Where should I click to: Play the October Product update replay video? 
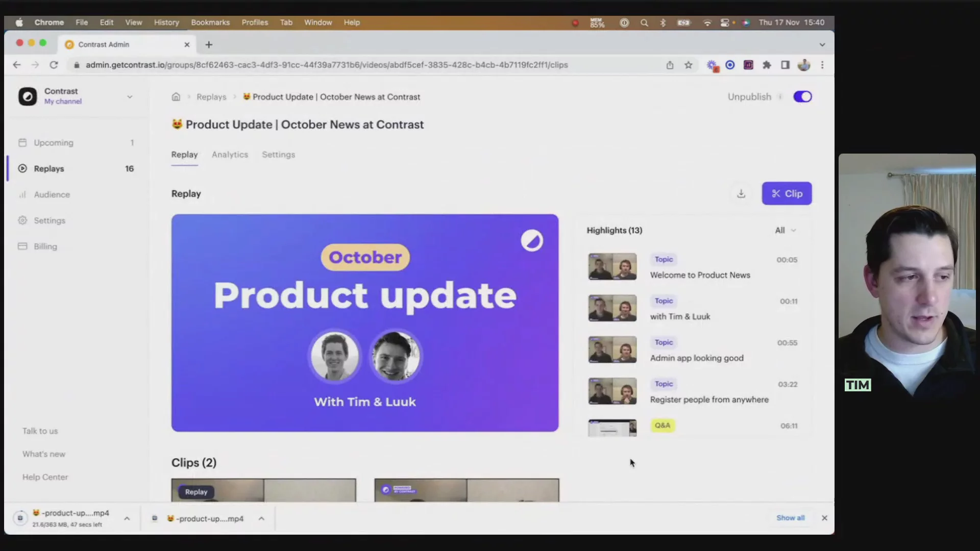point(365,323)
